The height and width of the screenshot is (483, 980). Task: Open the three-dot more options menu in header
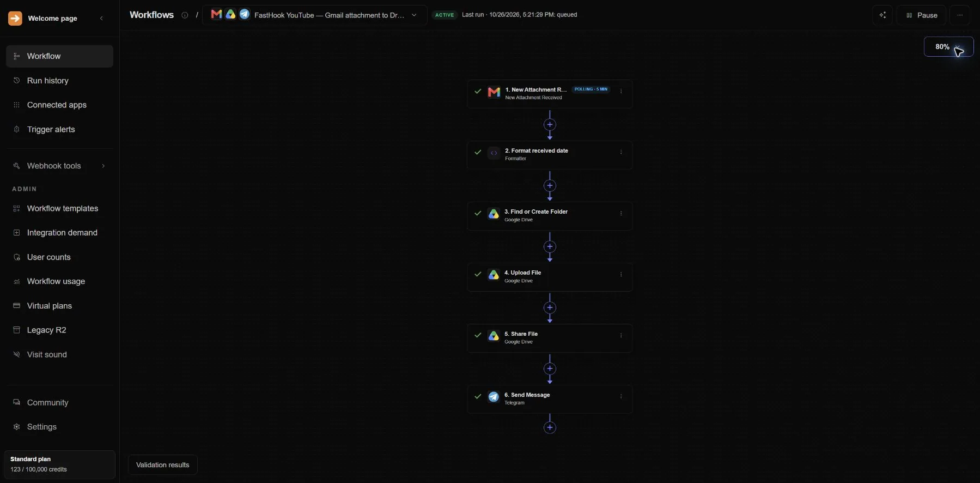960,15
